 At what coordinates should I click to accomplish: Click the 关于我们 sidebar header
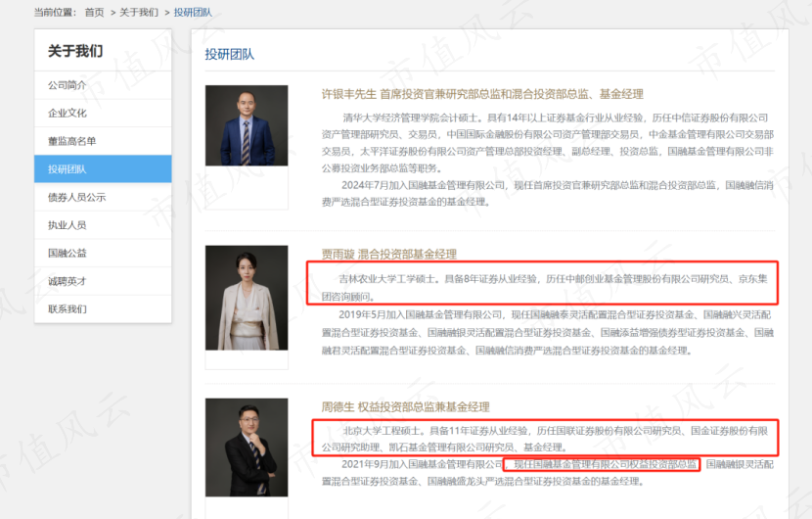[x=75, y=51]
